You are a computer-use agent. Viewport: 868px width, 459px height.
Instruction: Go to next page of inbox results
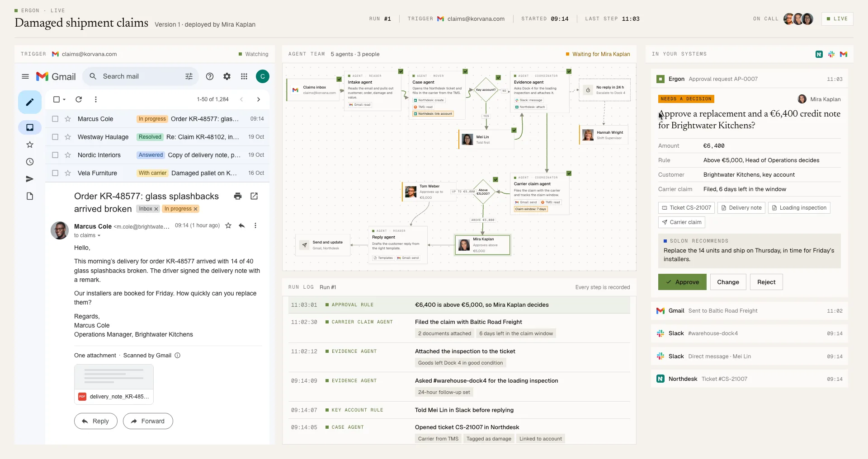[x=259, y=99]
